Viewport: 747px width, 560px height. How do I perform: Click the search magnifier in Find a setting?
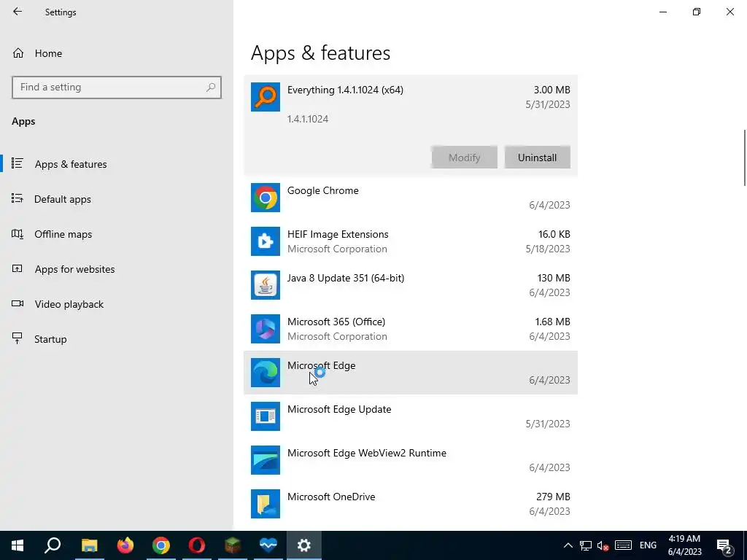[x=211, y=87]
